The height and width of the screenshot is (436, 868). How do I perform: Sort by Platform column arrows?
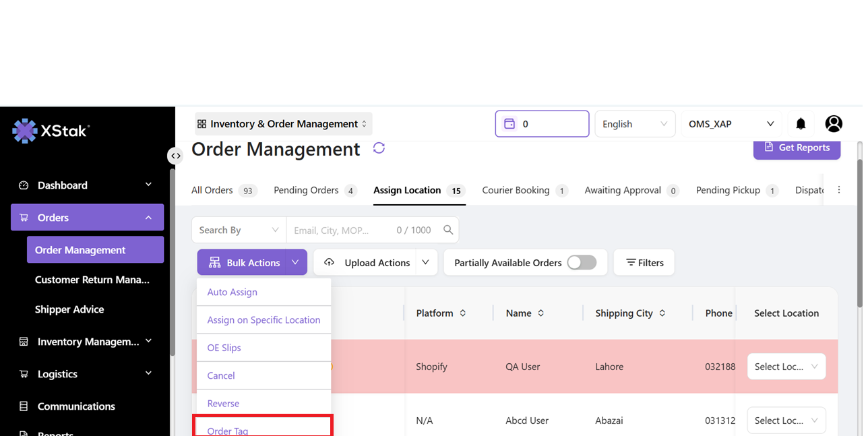[x=463, y=313]
